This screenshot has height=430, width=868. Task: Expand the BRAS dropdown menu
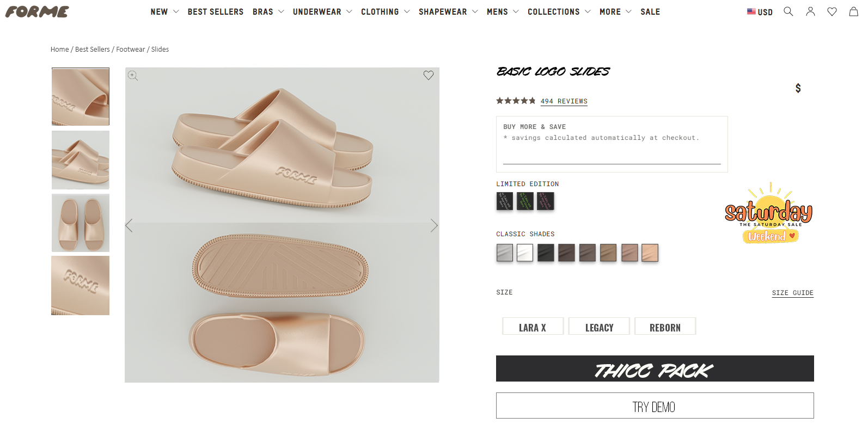(268, 11)
